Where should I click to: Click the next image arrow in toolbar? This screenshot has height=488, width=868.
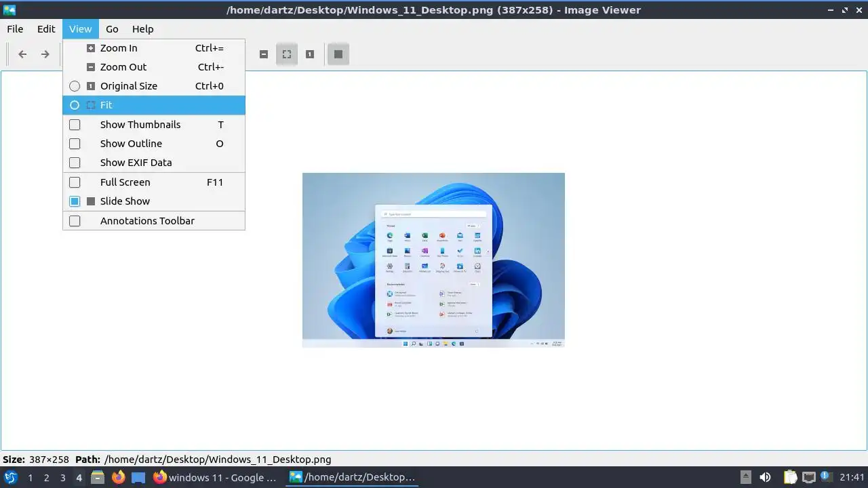(x=45, y=54)
